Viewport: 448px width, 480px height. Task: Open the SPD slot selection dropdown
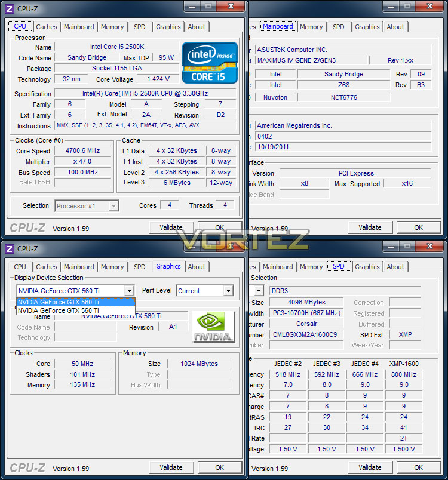pos(259,291)
